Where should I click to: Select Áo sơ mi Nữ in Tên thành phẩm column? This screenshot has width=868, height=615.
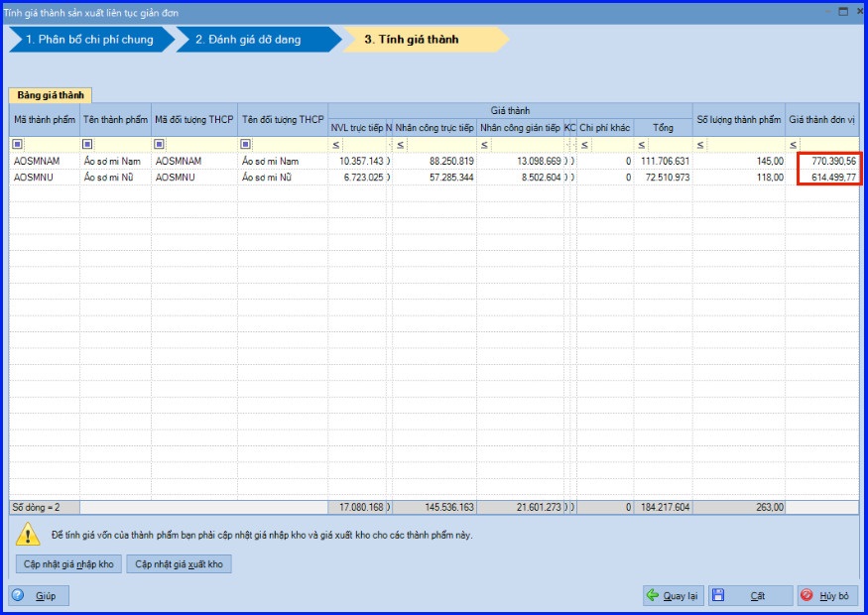[x=116, y=178]
